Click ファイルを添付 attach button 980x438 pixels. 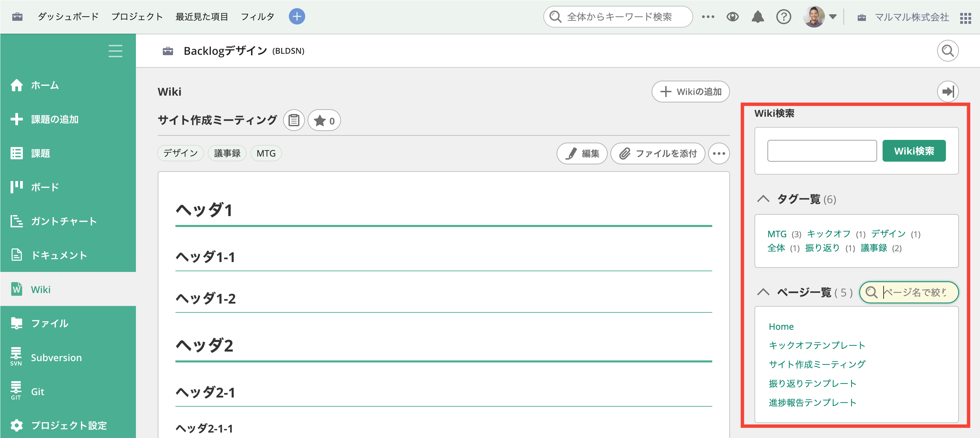click(658, 153)
